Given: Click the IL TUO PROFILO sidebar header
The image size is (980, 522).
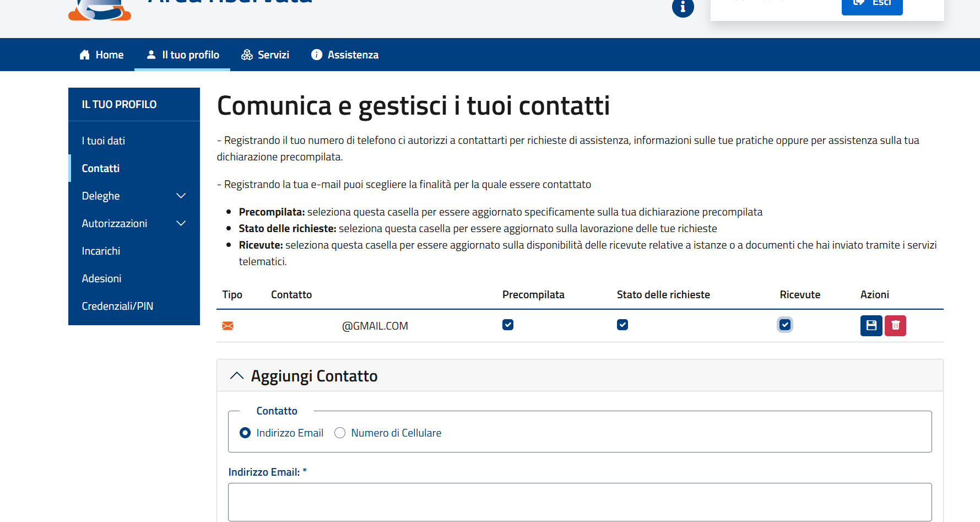Looking at the screenshot, I should click(x=119, y=104).
